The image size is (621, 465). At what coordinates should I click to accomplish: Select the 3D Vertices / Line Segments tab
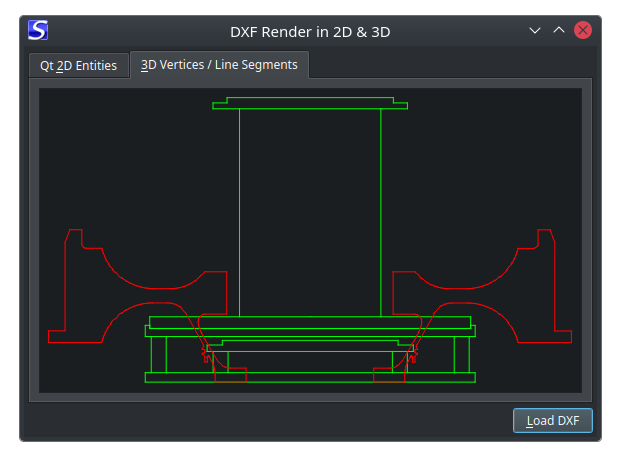219,65
